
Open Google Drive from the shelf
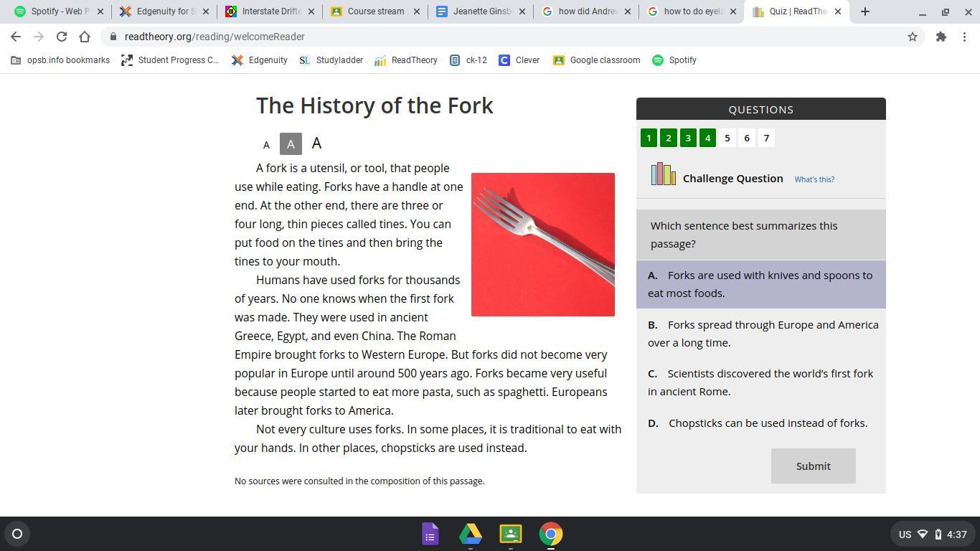(471, 534)
